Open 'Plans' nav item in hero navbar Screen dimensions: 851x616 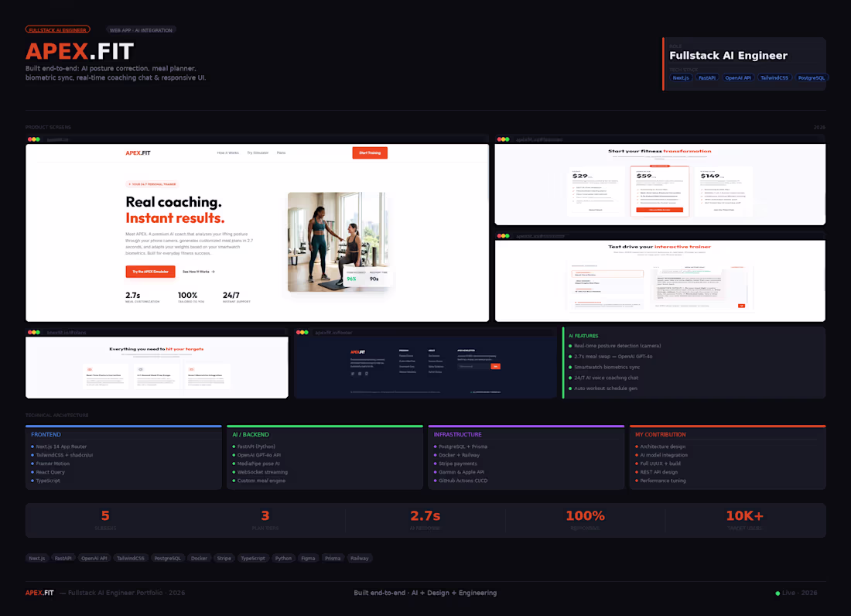click(281, 153)
